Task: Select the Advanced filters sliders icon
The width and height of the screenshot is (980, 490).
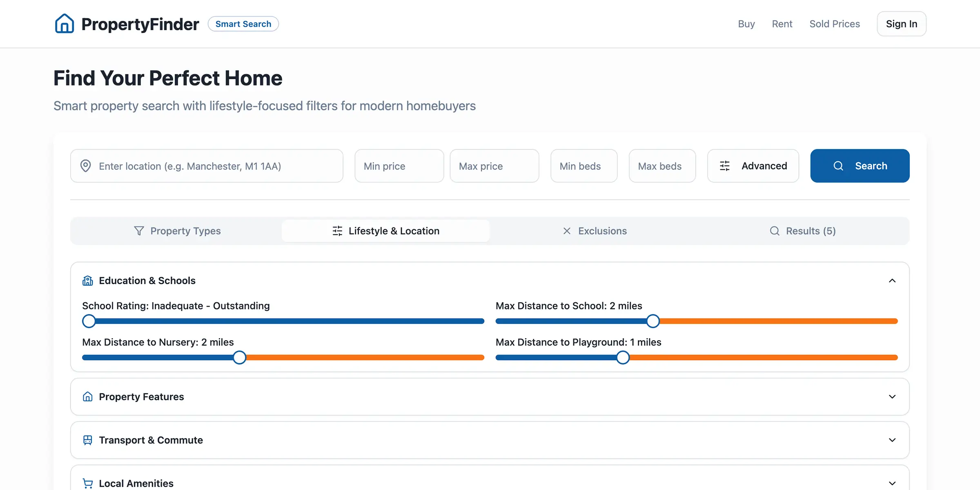Action: (724, 166)
